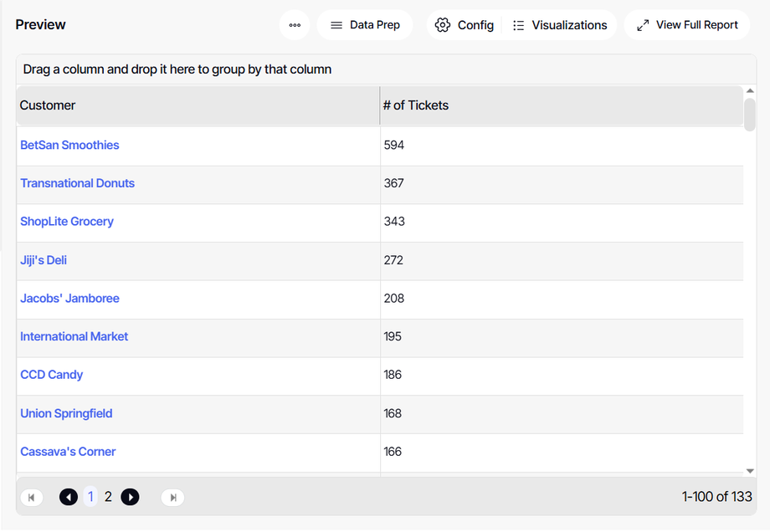Open the Config gear settings
770x532 pixels.
[465, 25]
